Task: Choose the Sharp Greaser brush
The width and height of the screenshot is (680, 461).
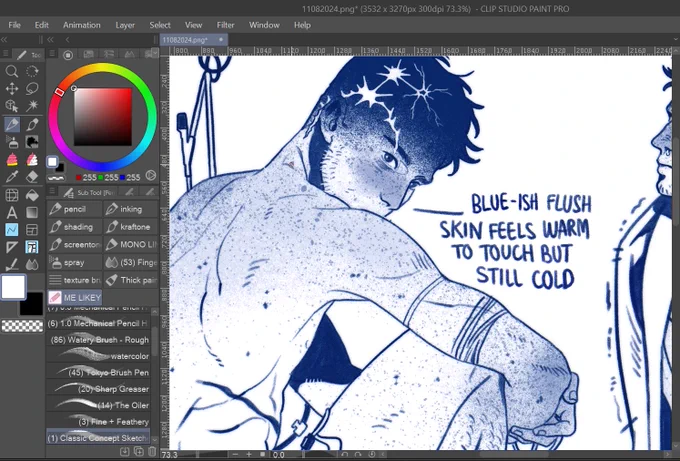Action: [98, 389]
